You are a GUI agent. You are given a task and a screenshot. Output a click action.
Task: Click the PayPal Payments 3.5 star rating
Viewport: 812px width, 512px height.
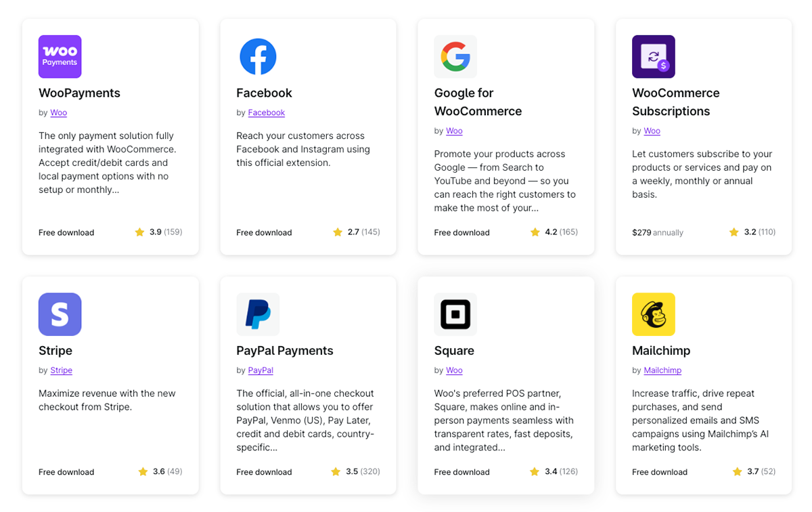tap(355, 472)
